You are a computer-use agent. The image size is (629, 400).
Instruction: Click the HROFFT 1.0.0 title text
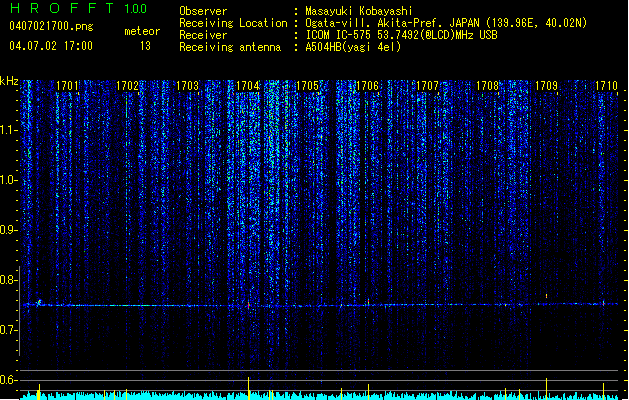(78, 8)
